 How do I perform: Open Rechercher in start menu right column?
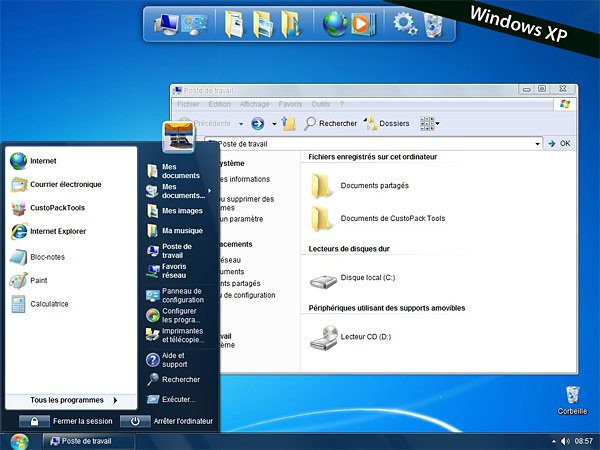(x=178, y=380)
